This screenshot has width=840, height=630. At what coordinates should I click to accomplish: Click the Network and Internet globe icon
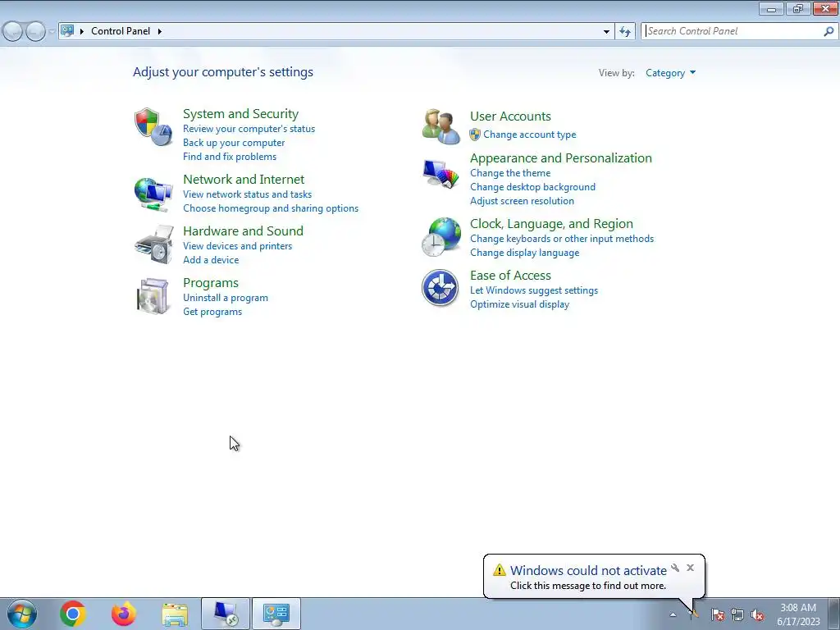(x=153, y=194)
